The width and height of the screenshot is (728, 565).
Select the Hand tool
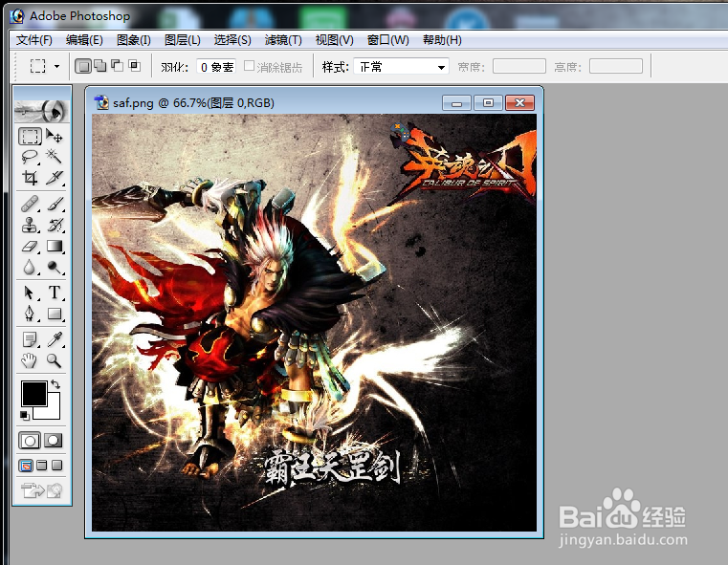click(x=31, y=360)
